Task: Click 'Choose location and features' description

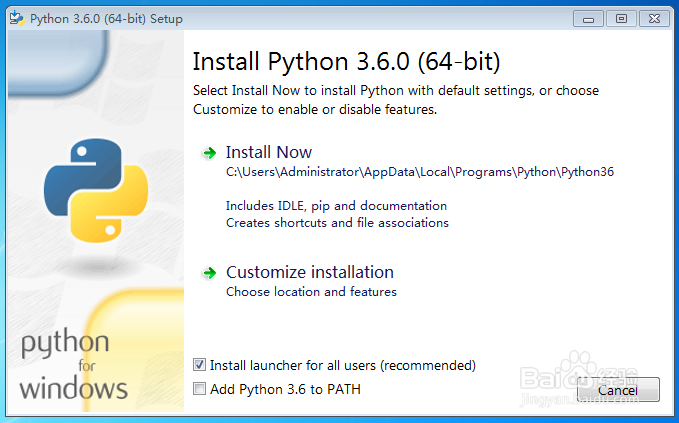Action: click(311, 292)
